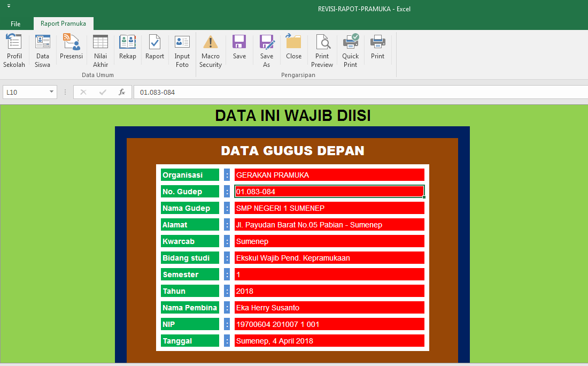Open the File menu
The image size is (588, 366).
pyautogui.click(x=16, y=24)
